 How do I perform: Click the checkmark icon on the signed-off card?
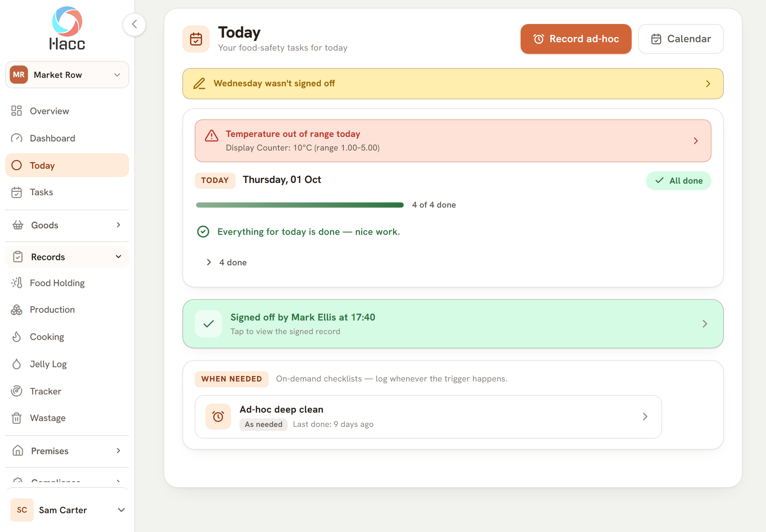click(208, 324)
